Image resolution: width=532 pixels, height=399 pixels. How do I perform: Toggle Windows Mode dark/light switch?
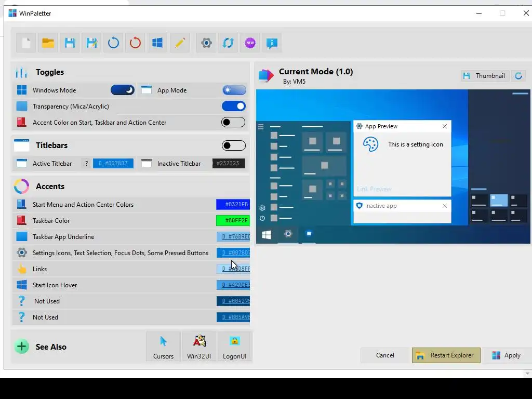click(123, 90)
